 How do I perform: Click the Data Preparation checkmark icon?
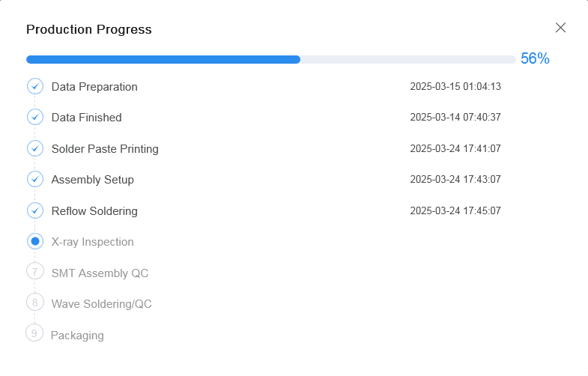click(35, 86)
